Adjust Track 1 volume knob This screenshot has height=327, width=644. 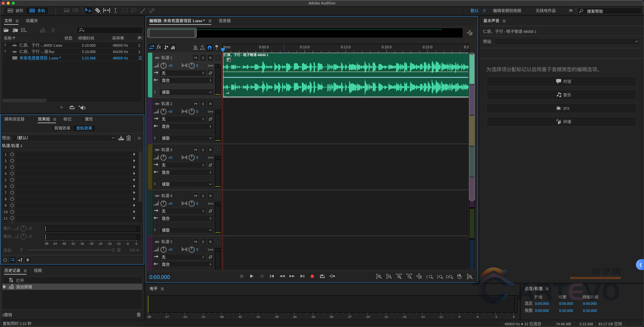(x=163, y=65)
